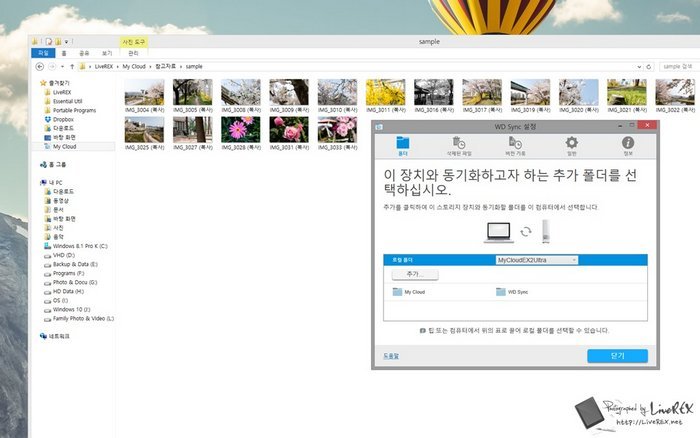The image size is (700, 438).
Task: Open Backup & Data (E:) drive
Action: tap(71, 264)
